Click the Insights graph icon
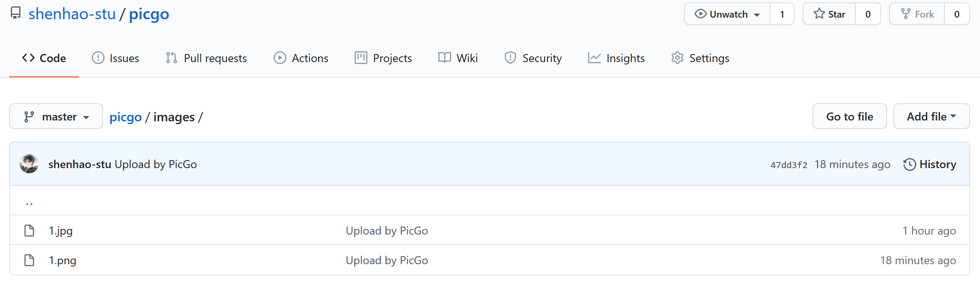Image resolution: width=980 pixels, height=297 pixels. click(594, 58)
